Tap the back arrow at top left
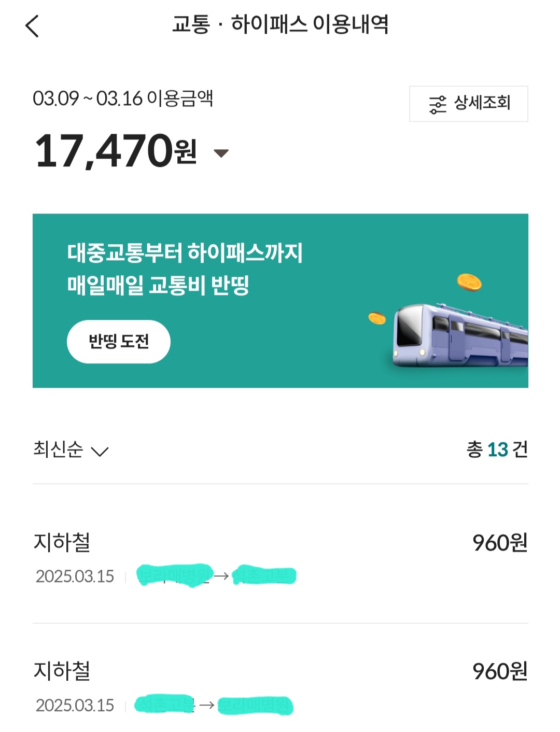The image size is (560, 732). coord(32,26)
